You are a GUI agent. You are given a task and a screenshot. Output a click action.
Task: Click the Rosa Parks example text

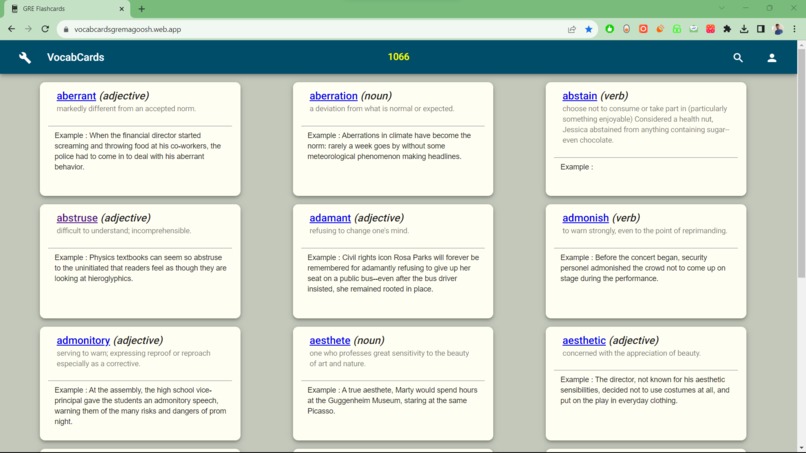(393, 273)
